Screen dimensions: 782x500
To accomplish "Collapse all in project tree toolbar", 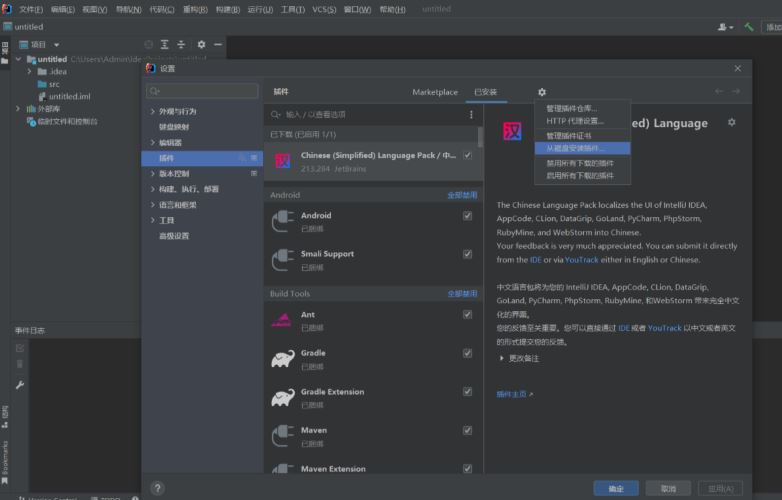I will tap(181, 44).
